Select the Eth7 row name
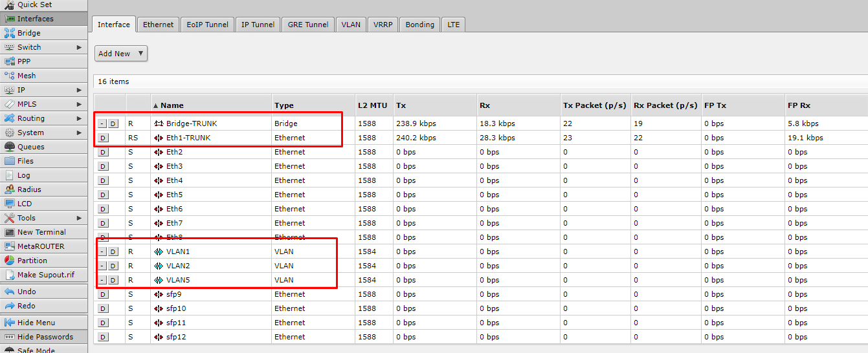 (175, 223)
